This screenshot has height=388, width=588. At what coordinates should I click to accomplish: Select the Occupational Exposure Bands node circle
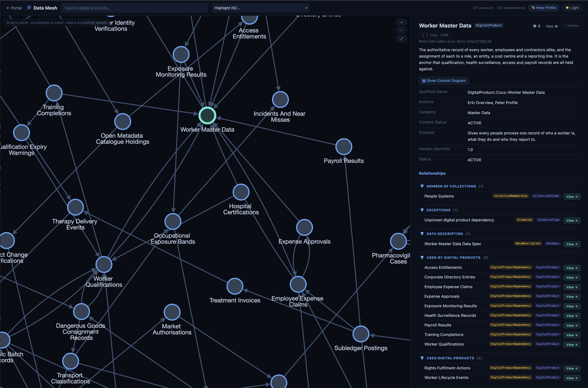173,222
